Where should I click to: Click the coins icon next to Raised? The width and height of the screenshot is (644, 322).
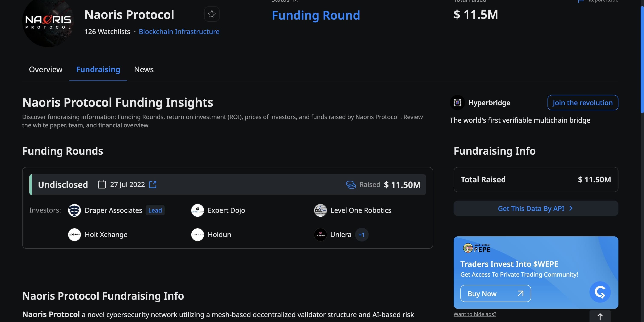coord(351,185)
